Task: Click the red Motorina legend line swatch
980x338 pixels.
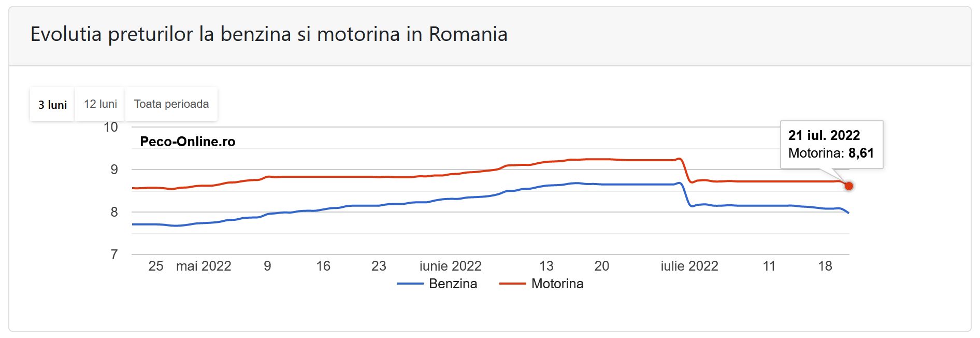Action: click(513, 284)
